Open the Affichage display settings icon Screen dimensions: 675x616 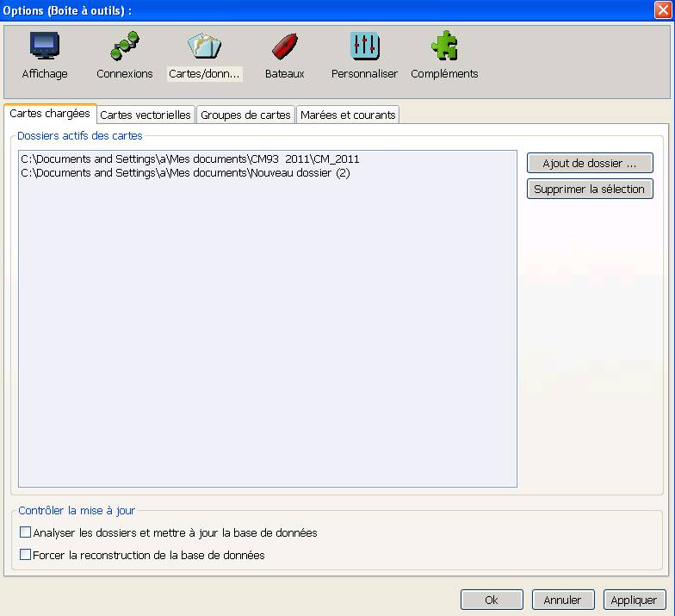45,47
